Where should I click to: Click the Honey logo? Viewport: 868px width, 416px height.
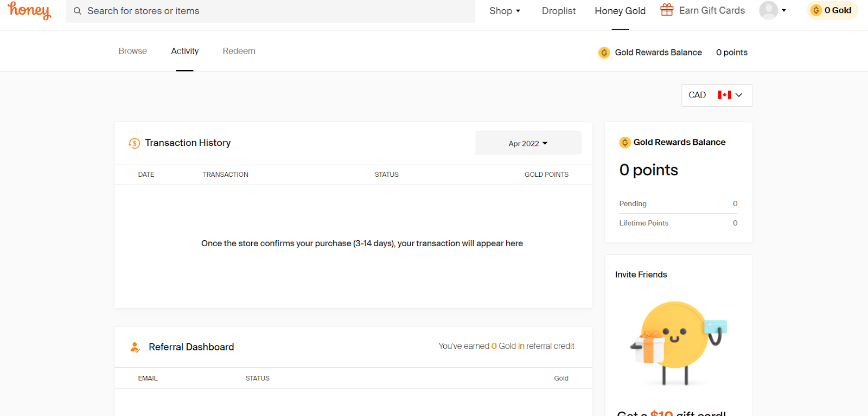tap(29, 11)
